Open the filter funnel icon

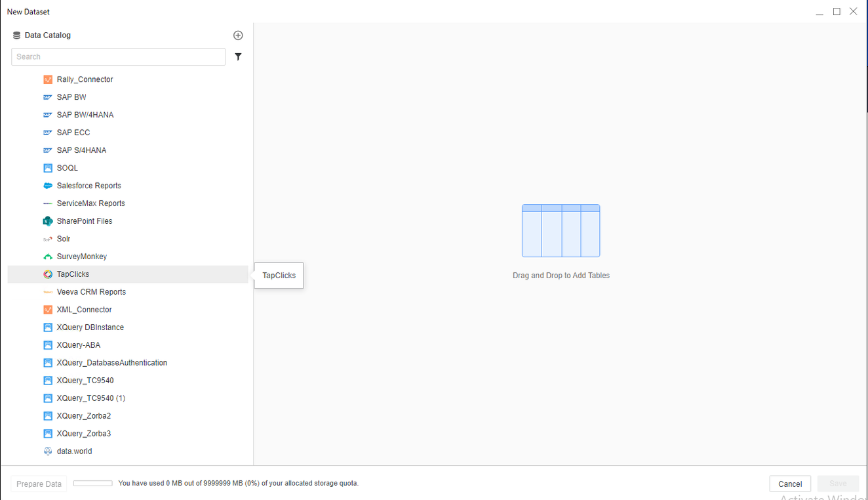[x=238, y=57]
